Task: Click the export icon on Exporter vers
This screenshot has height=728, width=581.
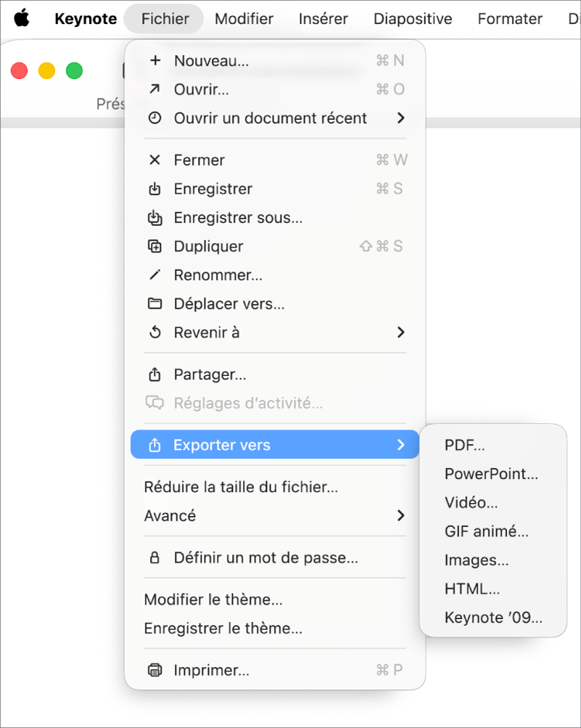Action: 155,444
